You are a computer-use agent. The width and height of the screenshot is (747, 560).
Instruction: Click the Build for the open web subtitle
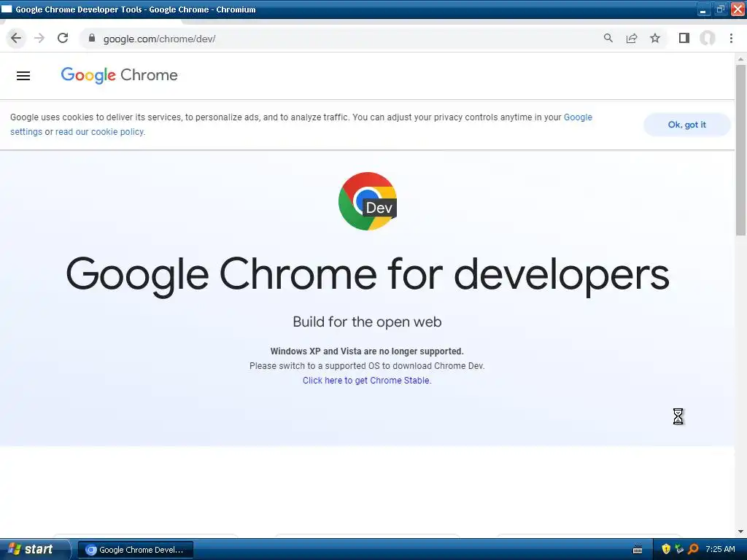(x=368, y=322)
